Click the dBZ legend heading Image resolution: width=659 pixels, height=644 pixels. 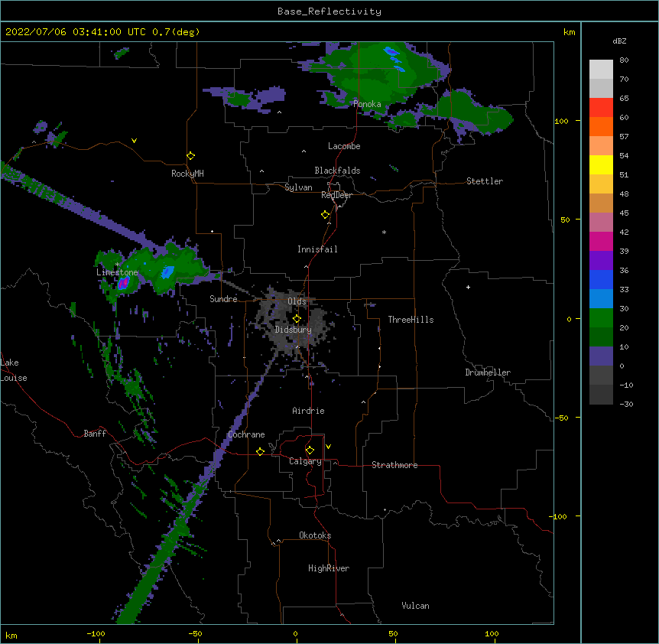(619, 41)
